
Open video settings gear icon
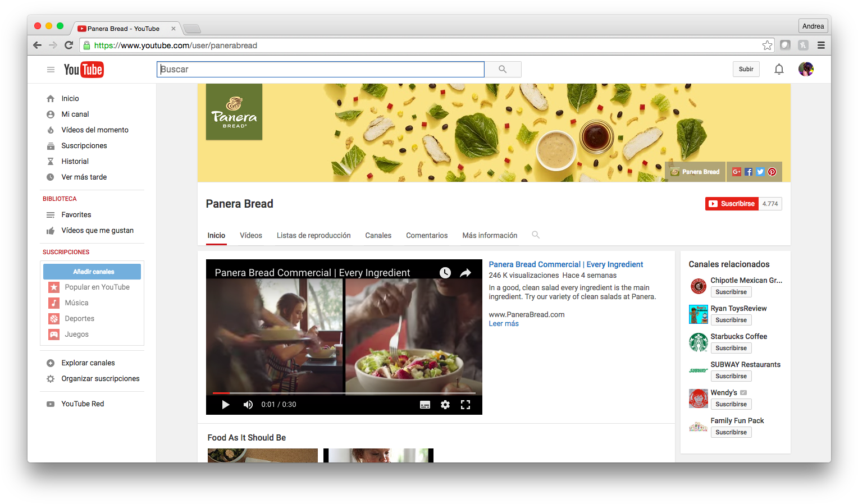click(445, 405)
